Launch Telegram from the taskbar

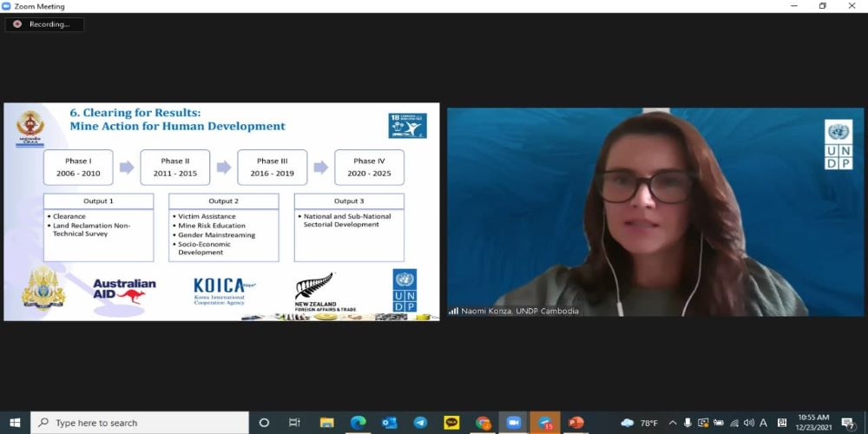(420, 423)
